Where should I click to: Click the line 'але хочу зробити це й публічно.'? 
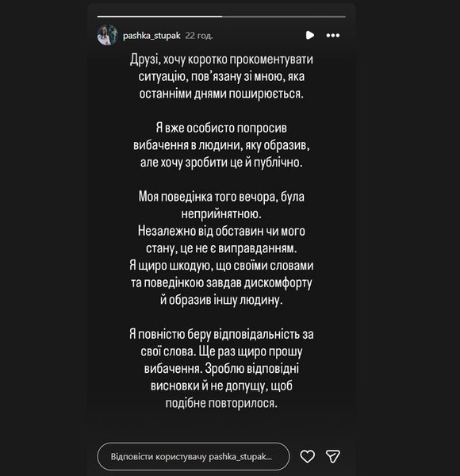pyautogui.click(x=221, y=163)
